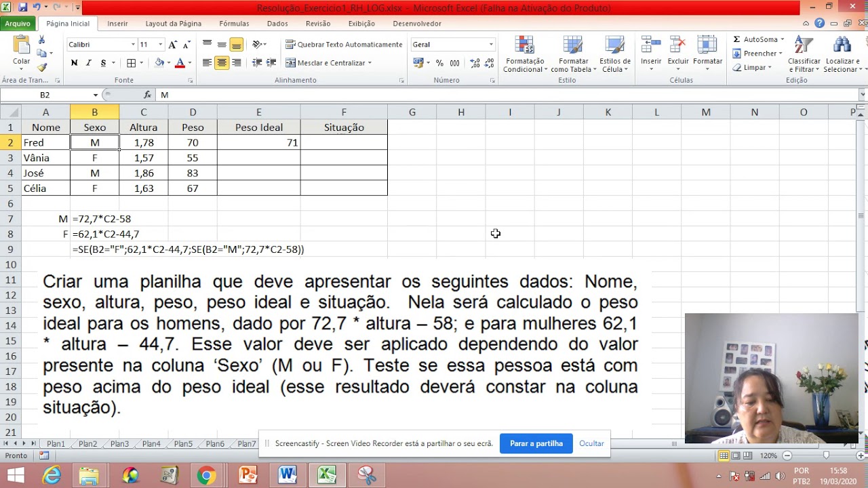Open the Calibri font name dropdown
The image size is (868, 488).
[133, 45]
